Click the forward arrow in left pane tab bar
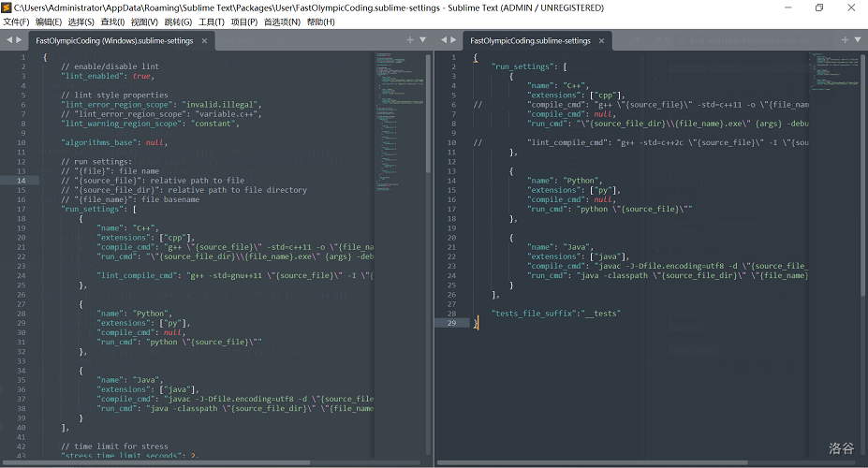The width and height of the screenshot is (868, 468). tap(18, 40)
